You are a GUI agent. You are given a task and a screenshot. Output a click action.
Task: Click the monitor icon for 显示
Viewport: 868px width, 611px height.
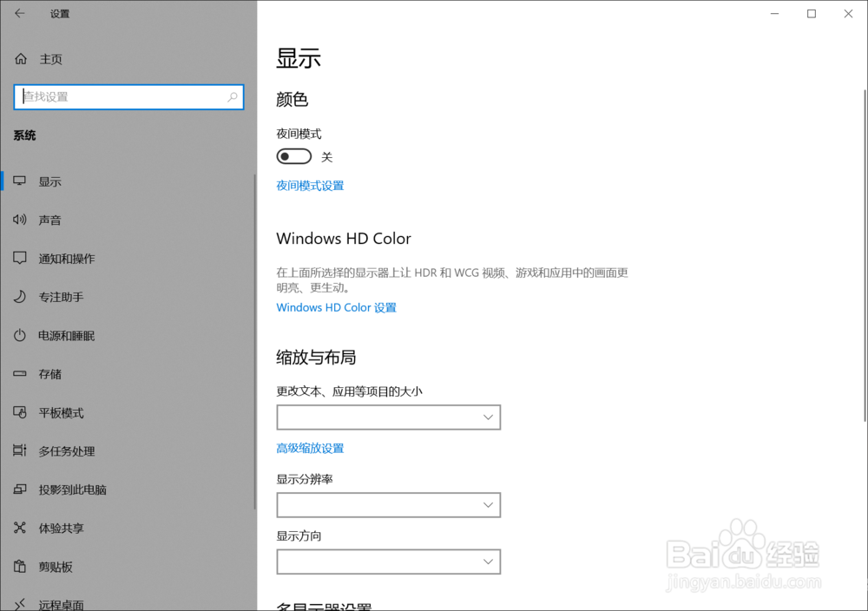click(x=20, y=181)
